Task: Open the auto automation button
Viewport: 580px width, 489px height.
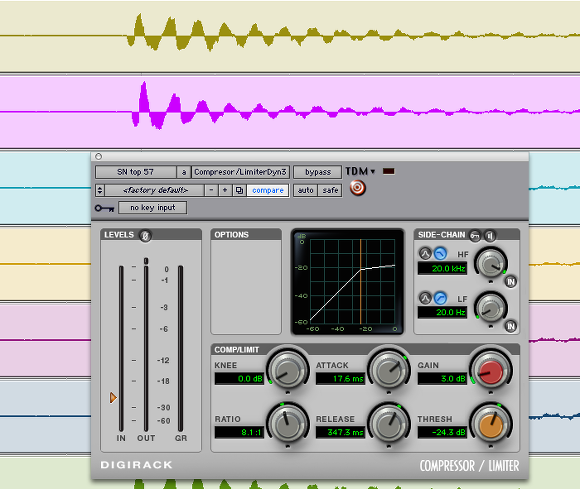Action: (x=306, y=190)
